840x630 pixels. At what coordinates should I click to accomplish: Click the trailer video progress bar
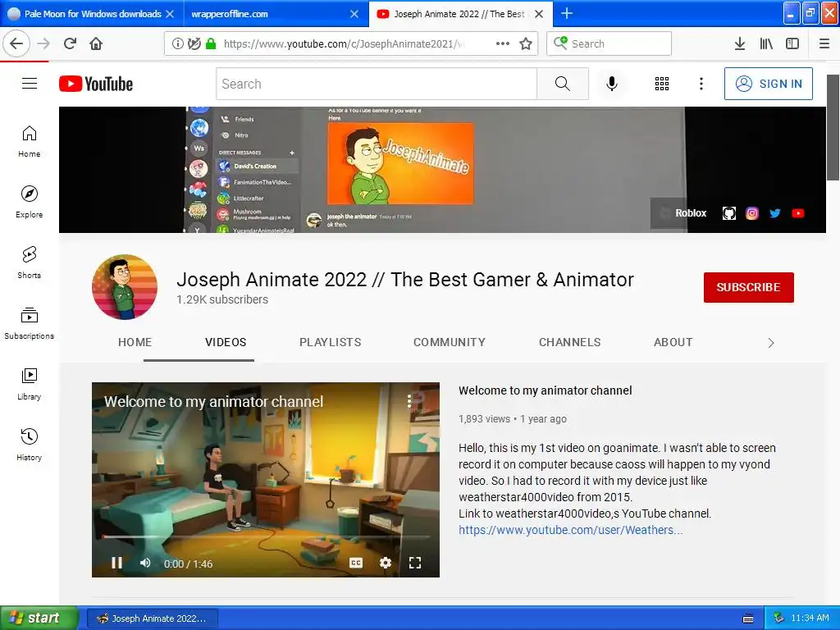coord(266,536)
